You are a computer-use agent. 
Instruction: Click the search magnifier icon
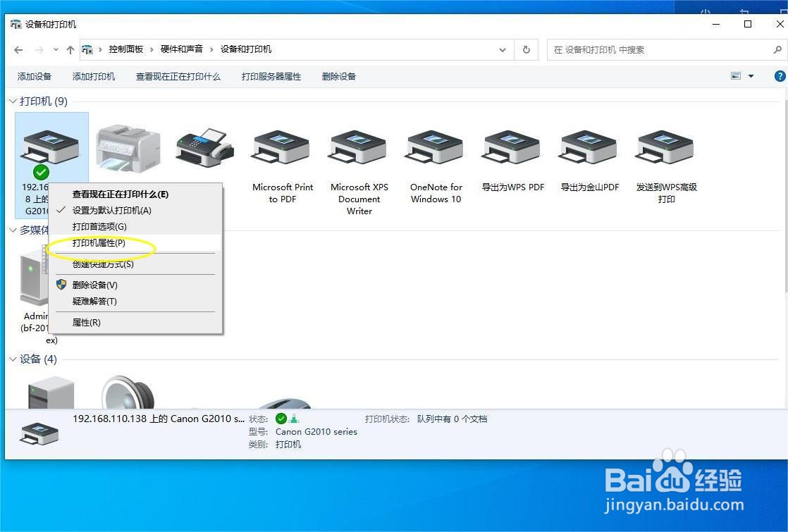777,50
